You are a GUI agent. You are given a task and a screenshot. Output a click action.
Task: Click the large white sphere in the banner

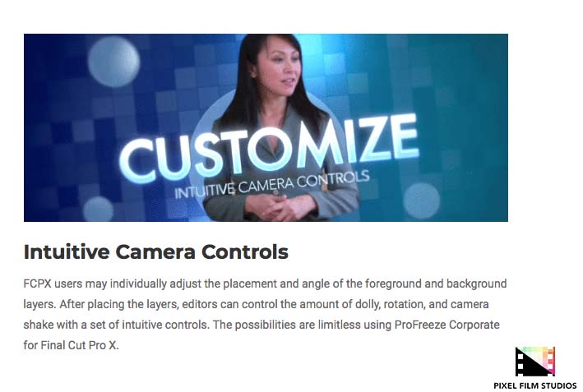[113, 62]
